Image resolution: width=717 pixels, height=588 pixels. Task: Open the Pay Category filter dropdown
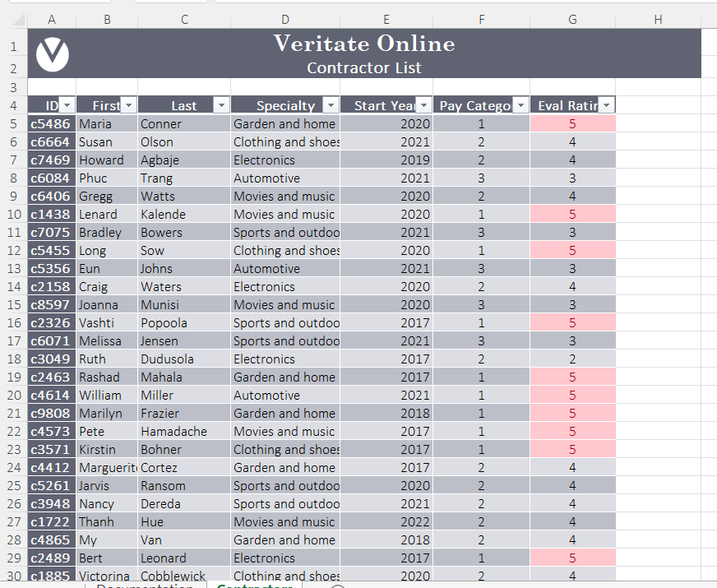520,105
